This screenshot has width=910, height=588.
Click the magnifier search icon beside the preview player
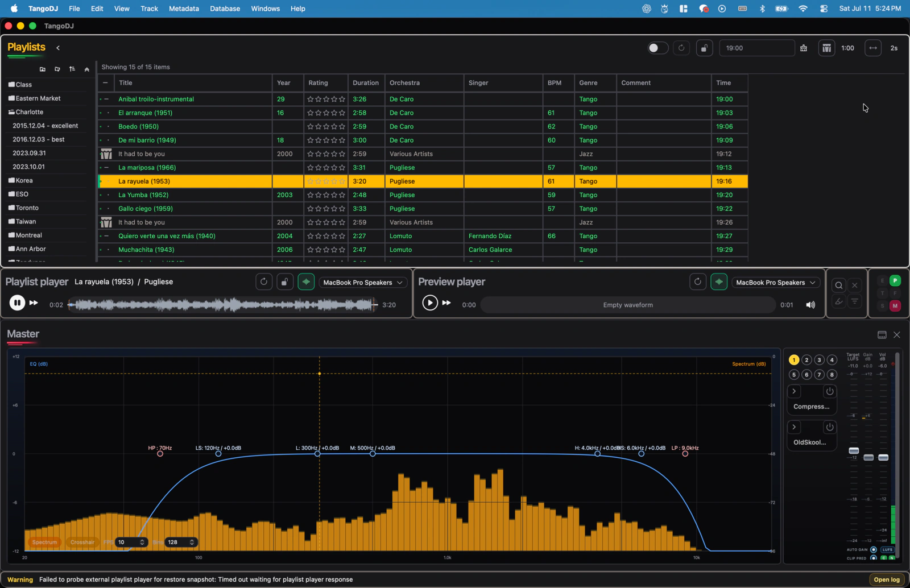pyautogui.click(x=839, y=285)
